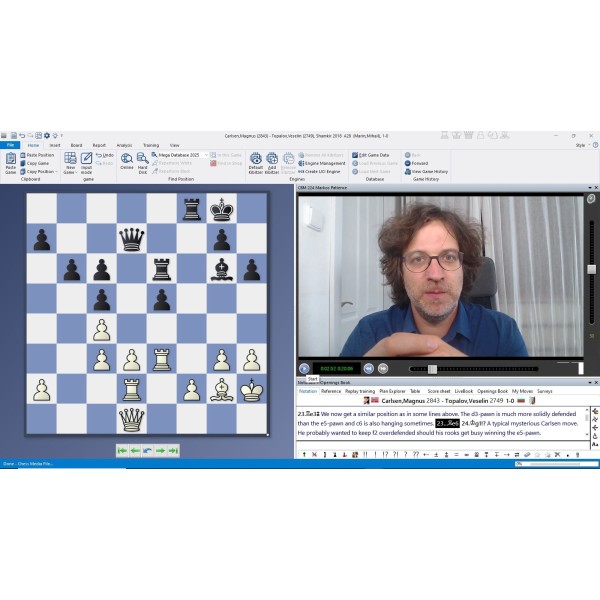The width and height of the screenshot is (600, 600).
Task: Open the File menu
Action: pos(10,145)
